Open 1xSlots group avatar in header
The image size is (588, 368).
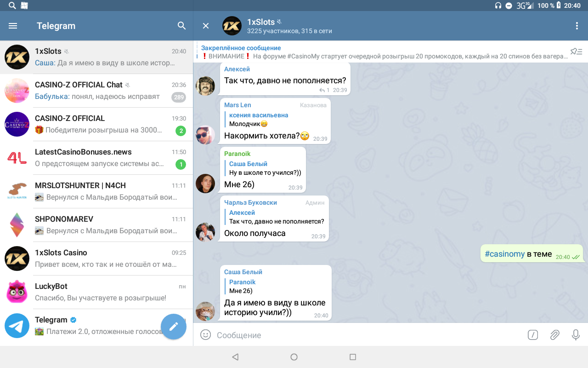tap(232, 26)
